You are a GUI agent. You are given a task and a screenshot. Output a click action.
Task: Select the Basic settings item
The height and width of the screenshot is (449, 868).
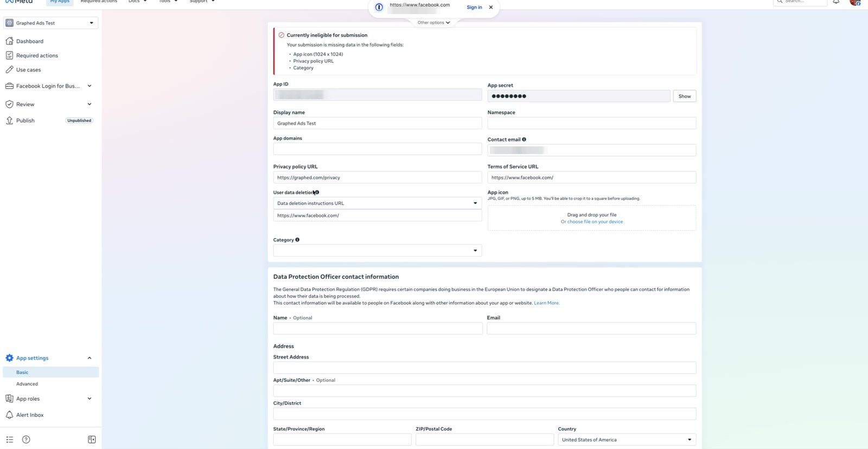[x=50, y=373]
